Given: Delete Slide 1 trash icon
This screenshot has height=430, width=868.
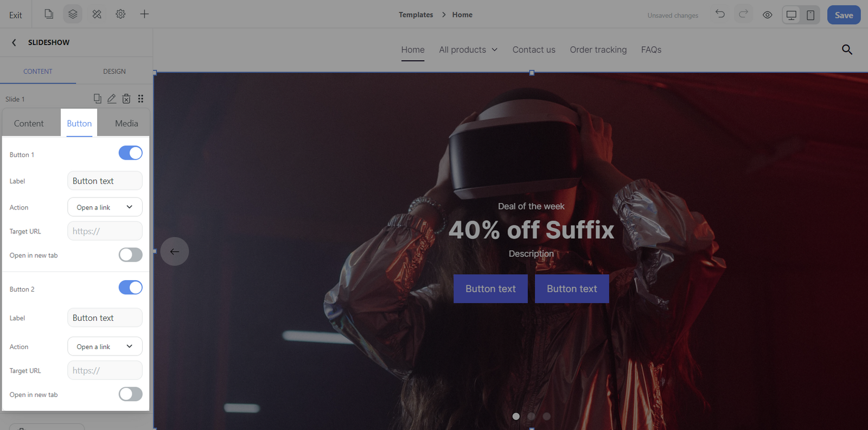Looking at the screenshot, I should (x=126, y=98).
